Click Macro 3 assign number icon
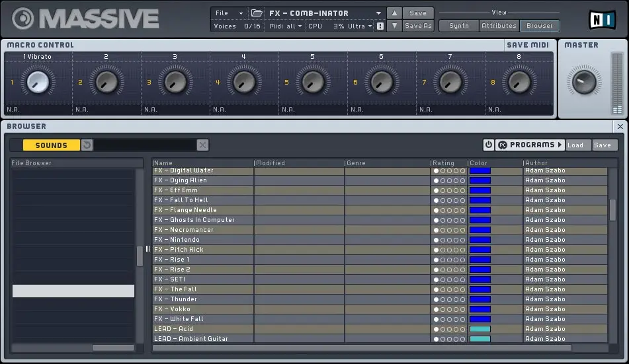This screenshot has width=629, height=364. 149,82
